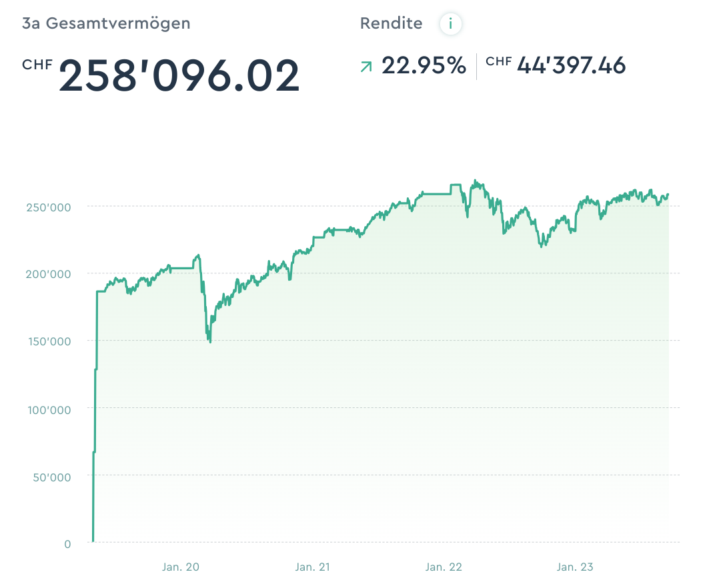The image size is (701, 588).
Task: Click the green upward trend arrow icon
Action: pos(366,66)
